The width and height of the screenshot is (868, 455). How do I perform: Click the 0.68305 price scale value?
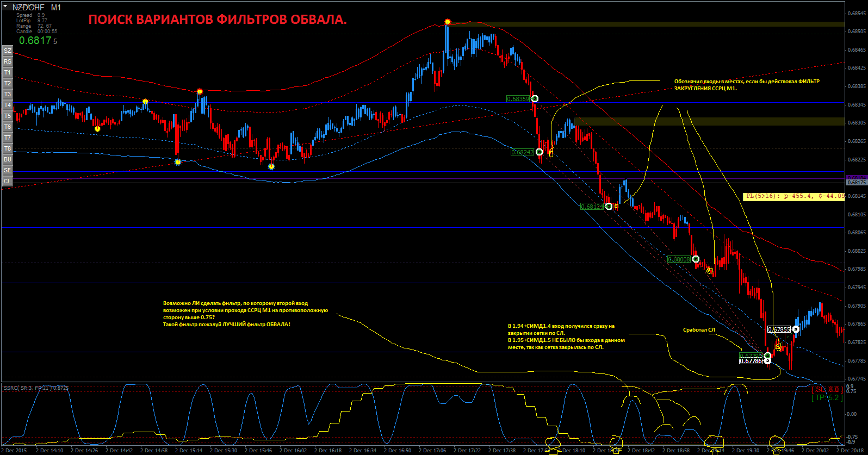click(857, 123)
